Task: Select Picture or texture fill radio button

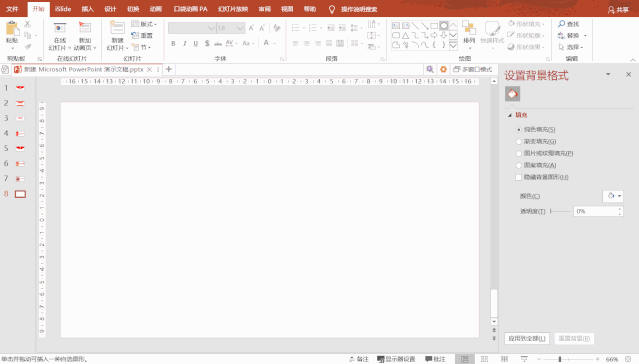Action: [x=519, y=153]
